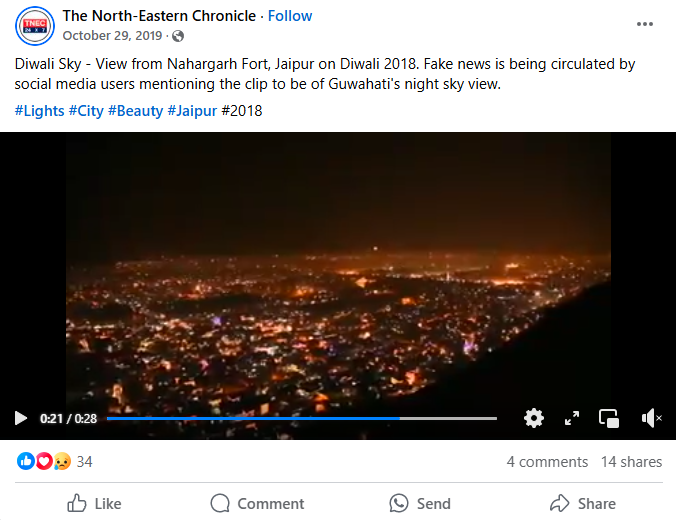Follow The North-Eastern Chronicle page
Image resolution: width=676 pixels, height=520 pixels.
coord(290,16)
